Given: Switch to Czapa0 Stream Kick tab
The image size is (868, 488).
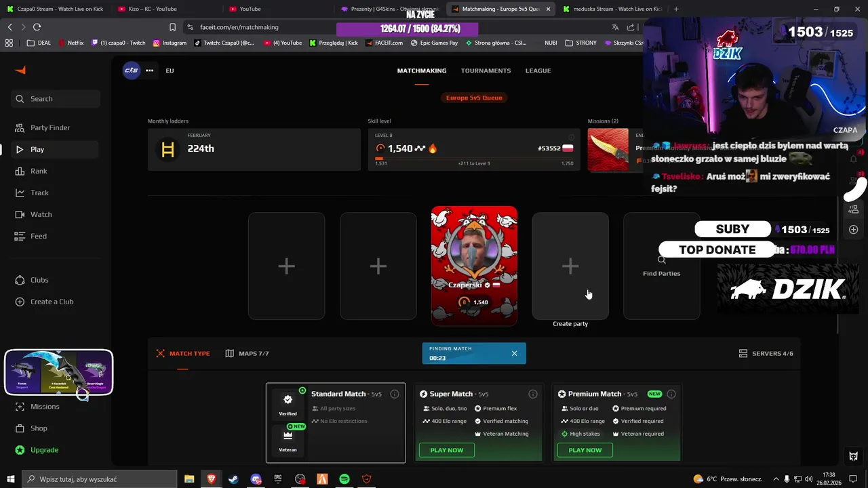Looking at the screenshot, I should [56, 9].
